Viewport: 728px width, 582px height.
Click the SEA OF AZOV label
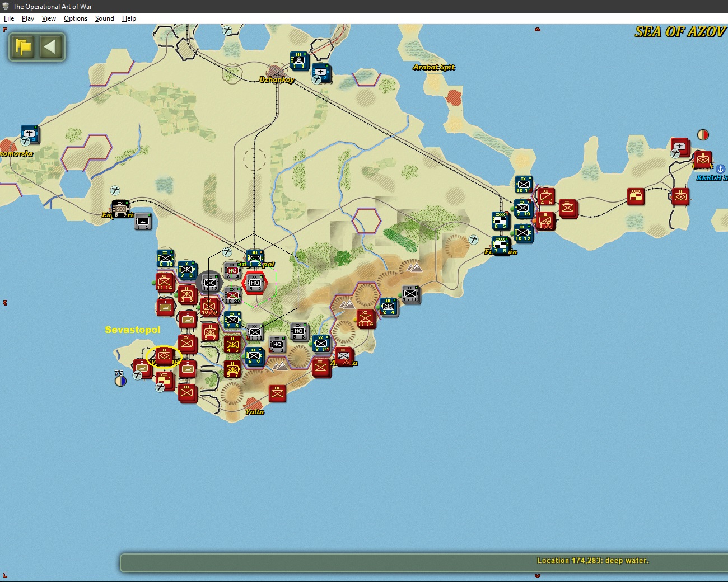click(680, 32)
